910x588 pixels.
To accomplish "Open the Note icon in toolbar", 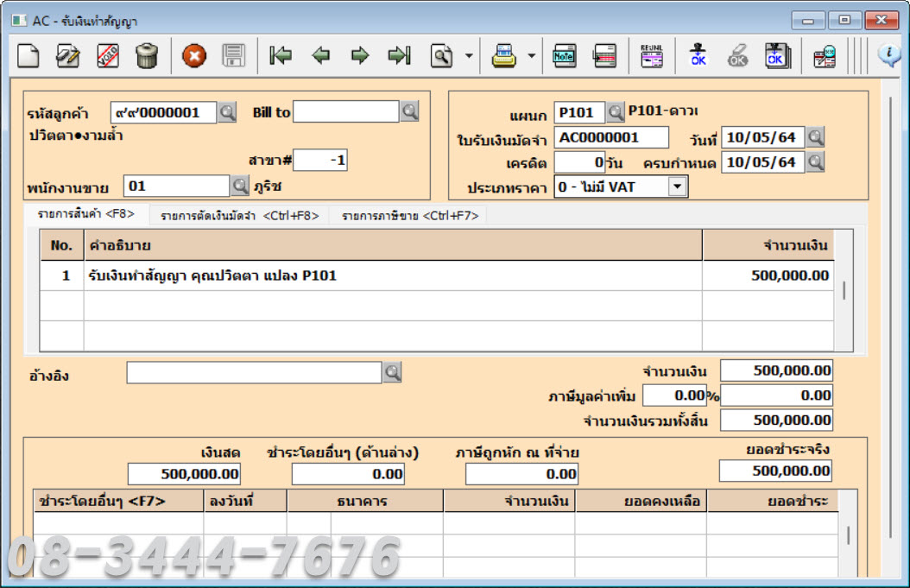I will coord(564,56).
